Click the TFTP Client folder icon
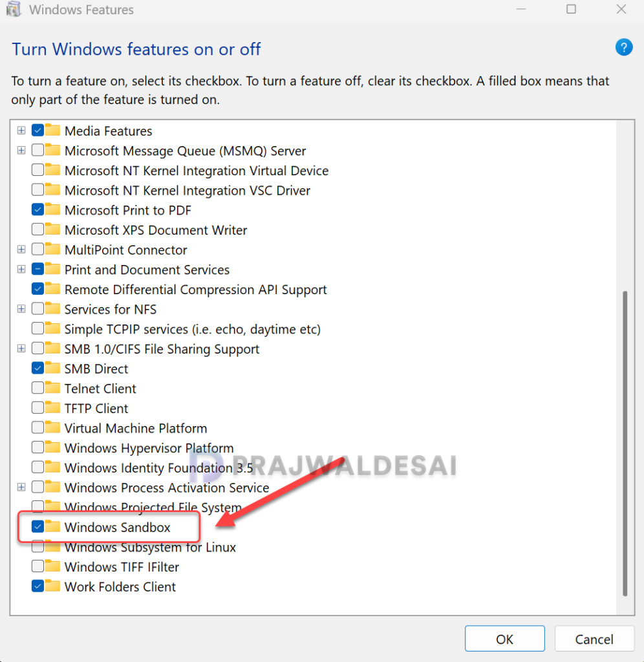The width and height of the screenshot is (644, 662). pos(53,407)
